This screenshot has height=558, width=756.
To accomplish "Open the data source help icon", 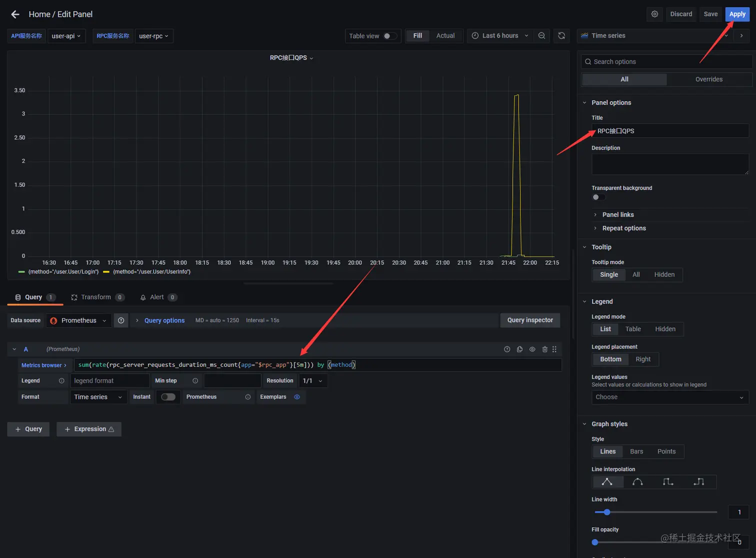I will click(x=121, y=320).
